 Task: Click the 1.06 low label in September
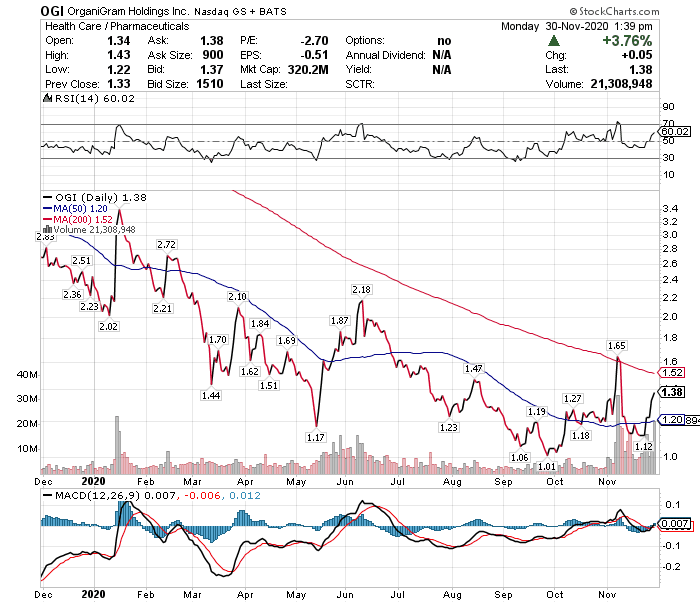520,457
